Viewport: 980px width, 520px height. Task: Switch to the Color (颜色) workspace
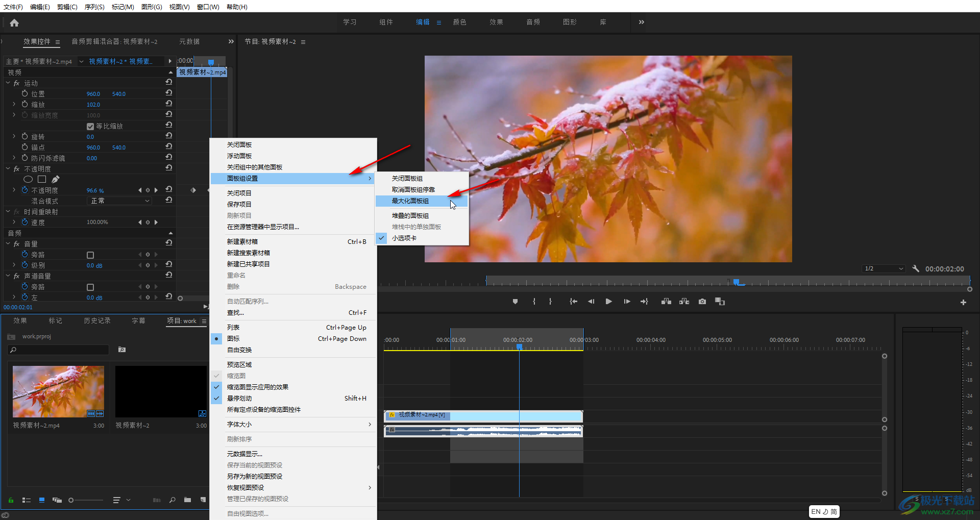click(460, 22)
